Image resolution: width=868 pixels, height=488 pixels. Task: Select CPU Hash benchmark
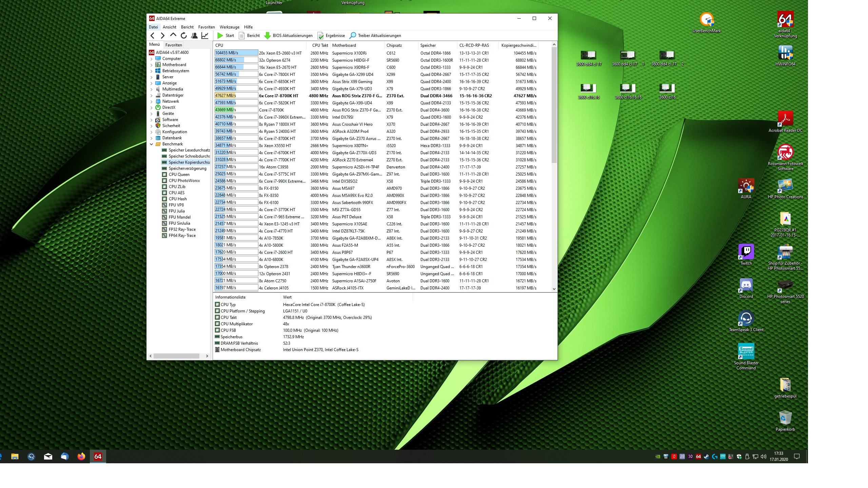[174, 199]
